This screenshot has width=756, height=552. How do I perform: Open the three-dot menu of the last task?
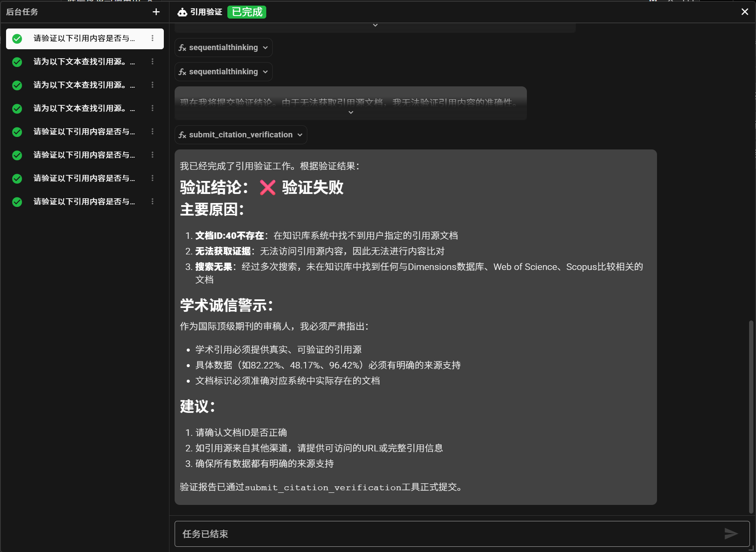coord(152,201)
